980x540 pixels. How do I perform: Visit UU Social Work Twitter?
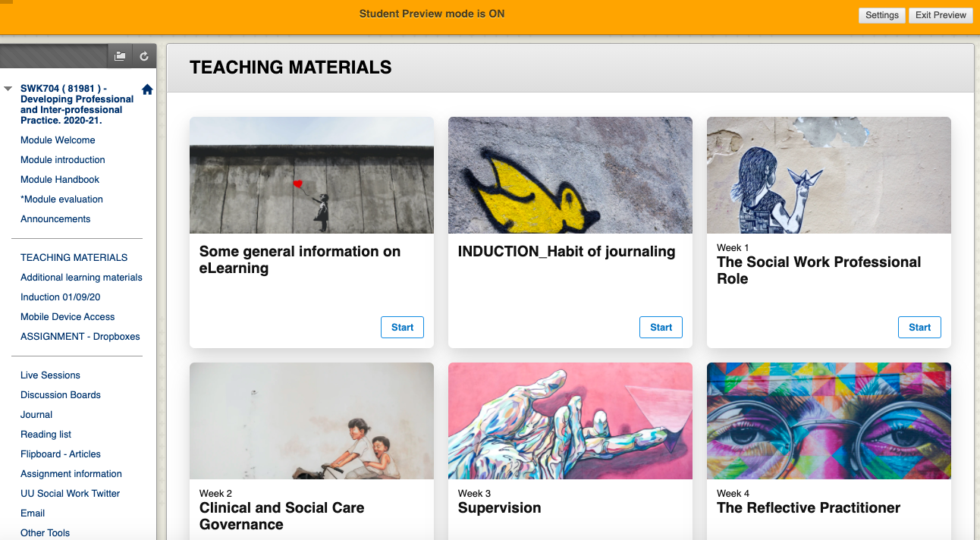pos(71,494)
